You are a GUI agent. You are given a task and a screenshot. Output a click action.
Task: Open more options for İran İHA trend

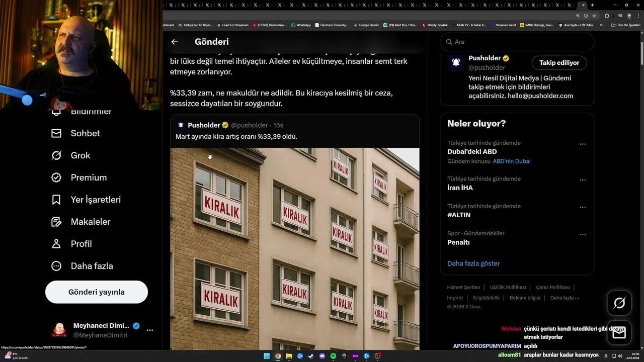coord(583,180)
